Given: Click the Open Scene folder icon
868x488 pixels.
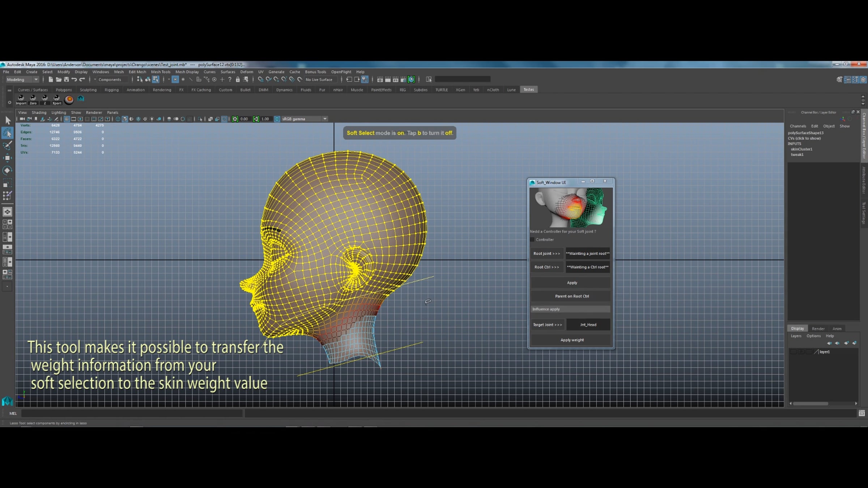Looking at the screenshot, I should [x=59, y=80].
